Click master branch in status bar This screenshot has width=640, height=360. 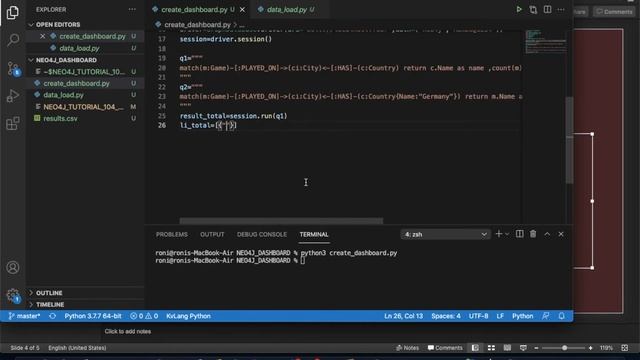coord(24,316)
